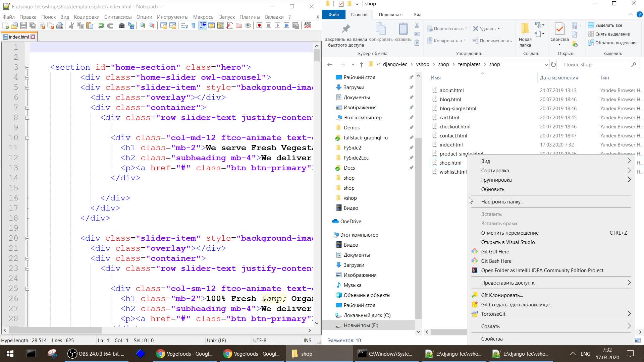644x362 pixels.
Task: Click Explorer navigation pane scrollbar thumb
Action: (418, 228)
